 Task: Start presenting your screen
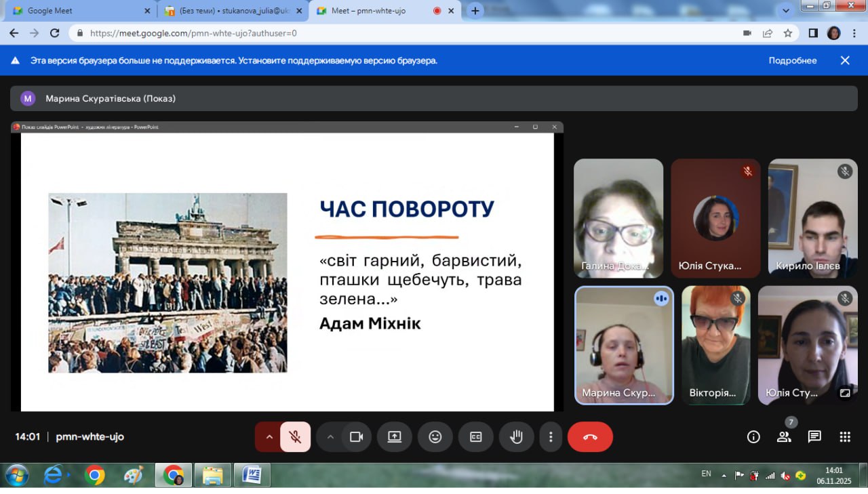[x=395, y=437]
